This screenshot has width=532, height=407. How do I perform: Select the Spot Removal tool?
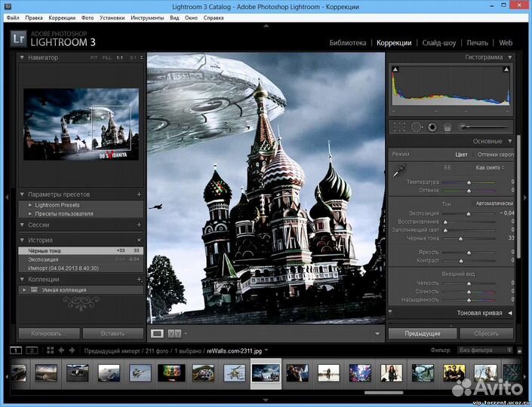pos(417,127)
